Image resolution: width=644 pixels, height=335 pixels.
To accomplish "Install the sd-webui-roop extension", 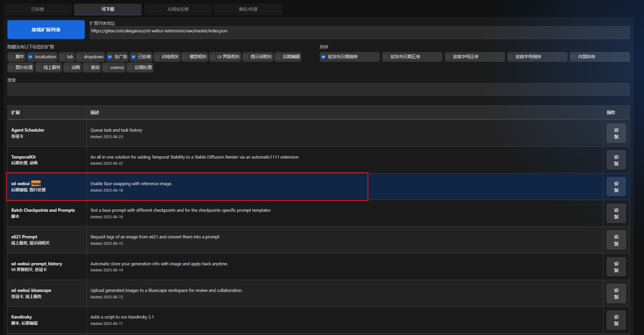I will (616, 187).
